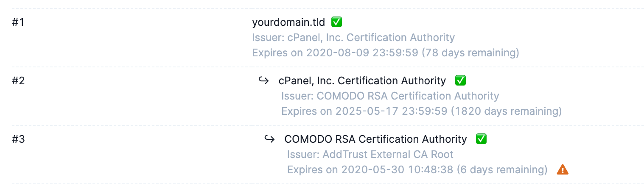This screenshot has width=644, height=194.
Task: Click the orange warning triangle icon
Action: click(563, 169)
